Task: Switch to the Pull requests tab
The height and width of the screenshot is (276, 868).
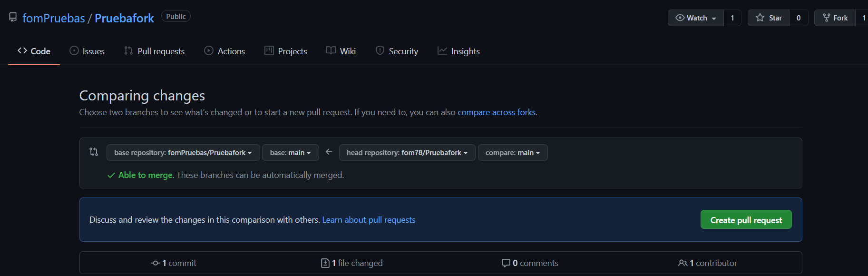Action: [154, 51]
